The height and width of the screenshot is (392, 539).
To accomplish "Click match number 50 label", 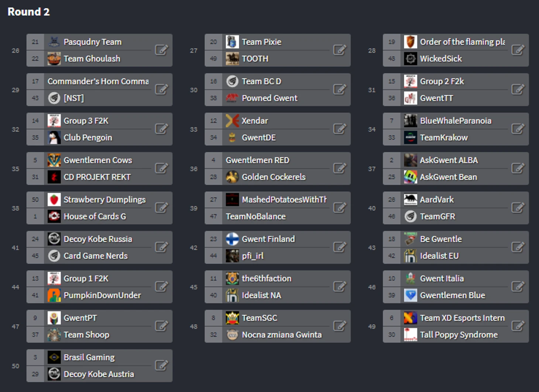I will pos(16,366).
